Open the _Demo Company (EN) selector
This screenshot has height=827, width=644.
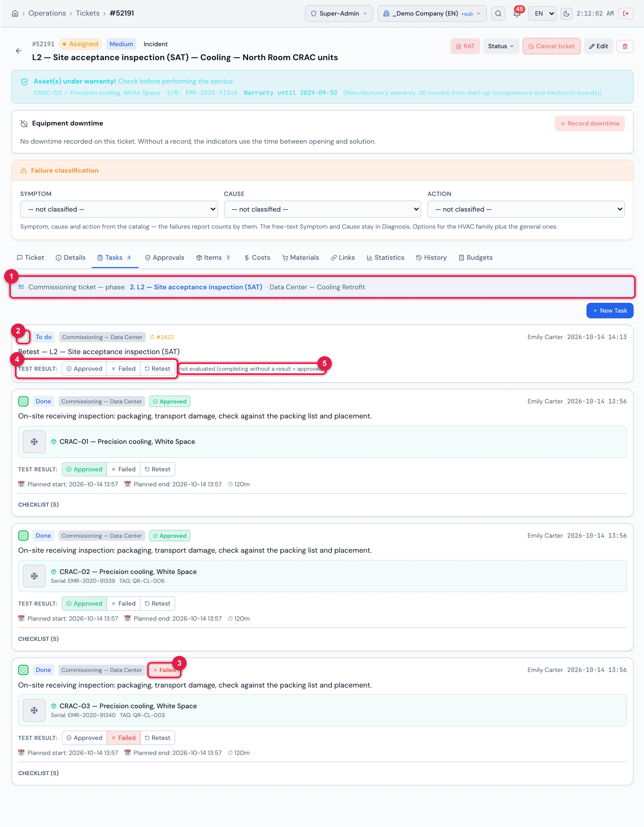coord(432,14)
